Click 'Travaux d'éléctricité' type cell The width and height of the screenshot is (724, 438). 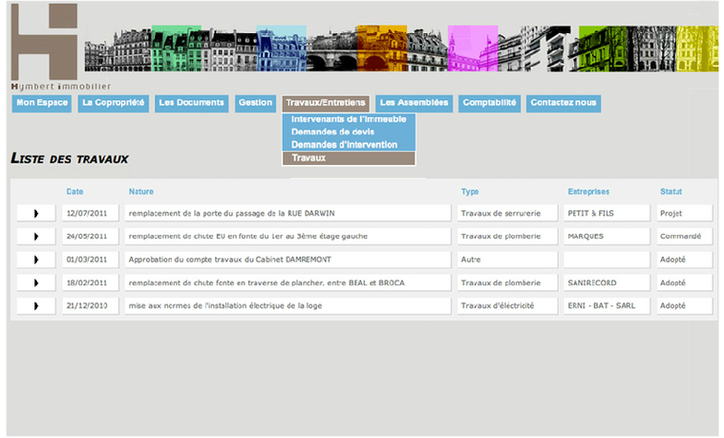507,306
